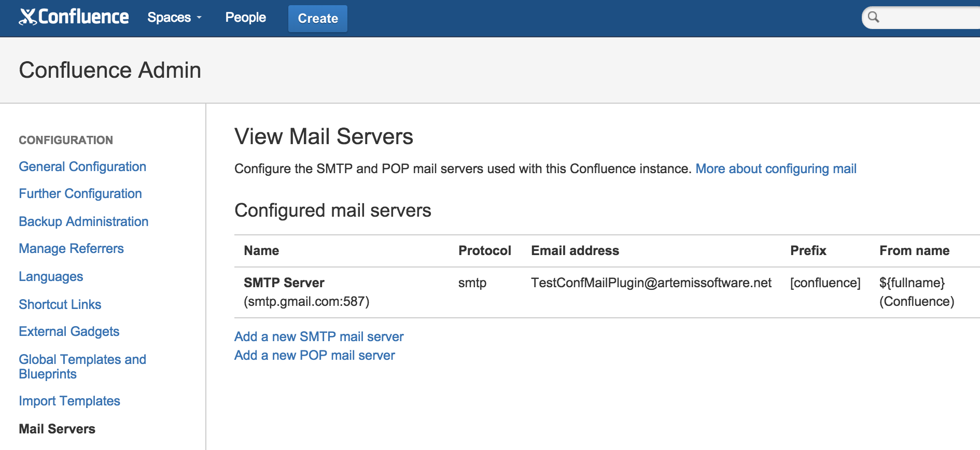Click the Confluence Admin title

coord(110,70)
